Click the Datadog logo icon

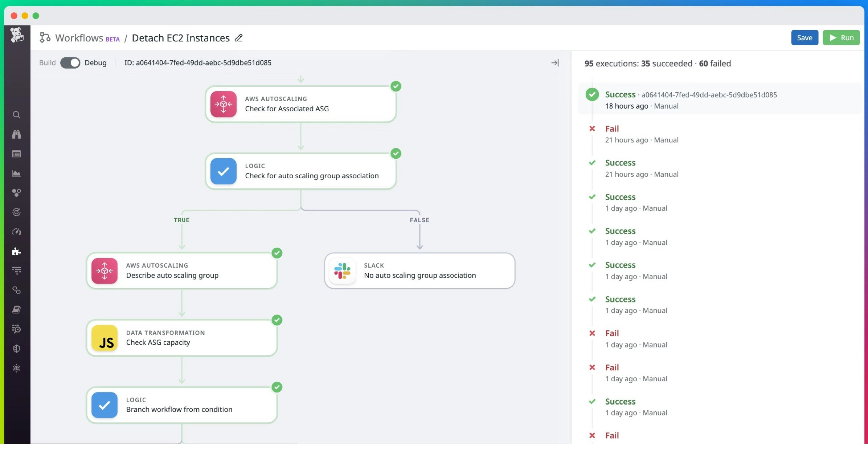click(17, 35)
